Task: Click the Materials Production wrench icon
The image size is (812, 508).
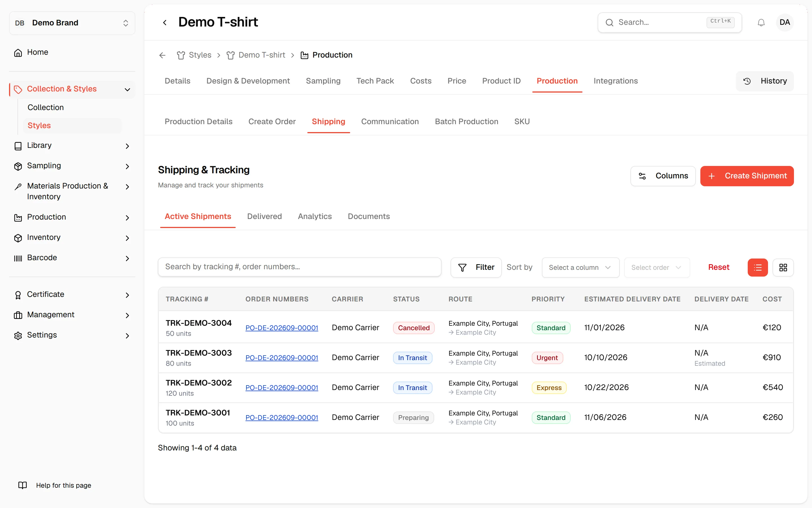Action: [18, 187]
